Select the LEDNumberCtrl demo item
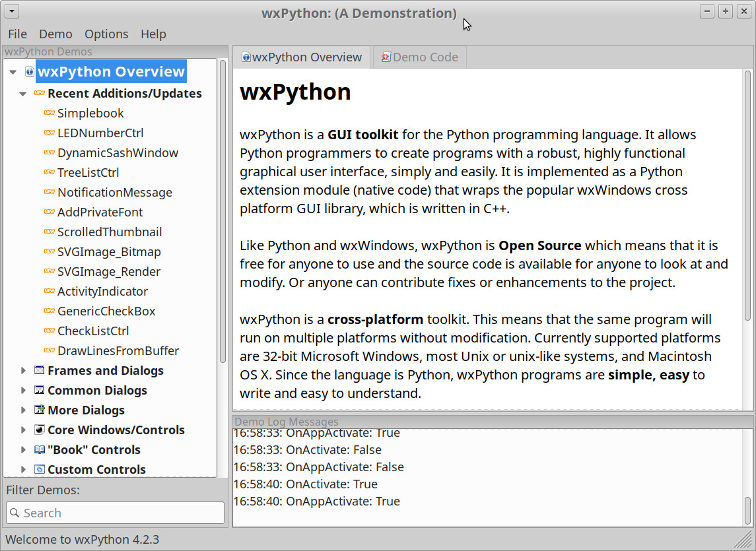 (x=100, y=133)
